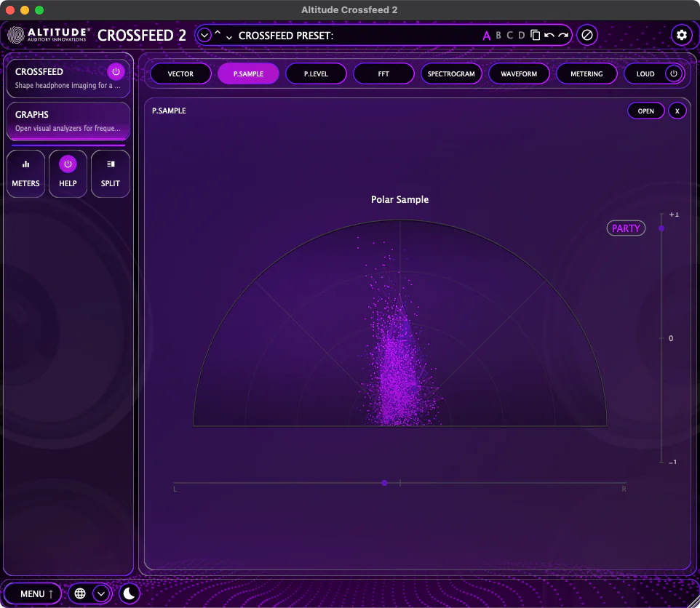
Task: Switch to the P.Sample tab
Action: click(x=248, y=73)
